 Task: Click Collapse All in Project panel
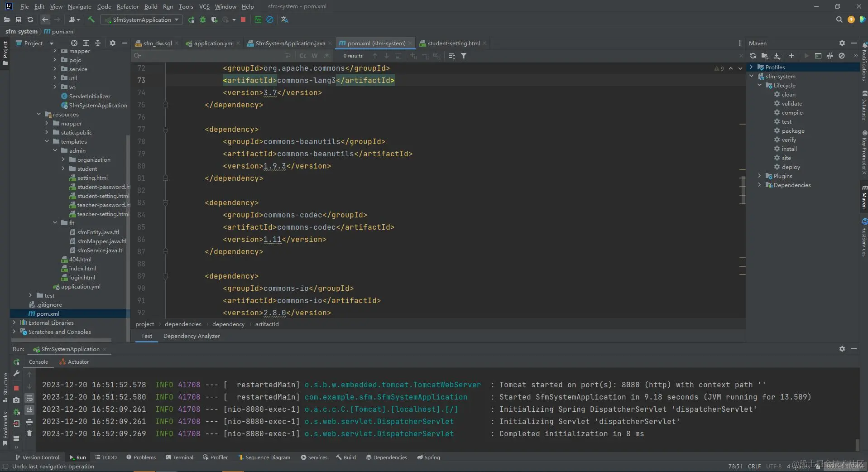(x=98, y=43)
